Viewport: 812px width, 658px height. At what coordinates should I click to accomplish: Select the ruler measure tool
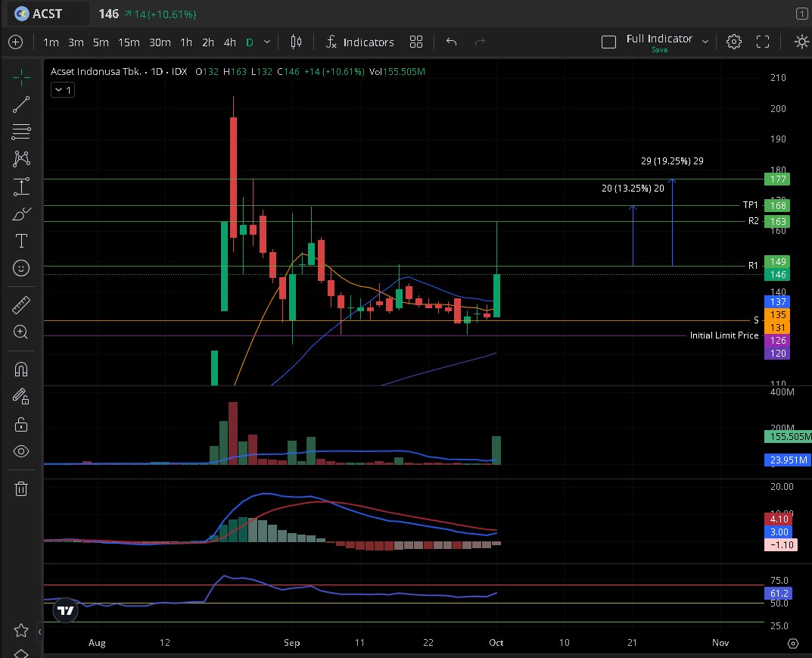[x=21, y=305]
